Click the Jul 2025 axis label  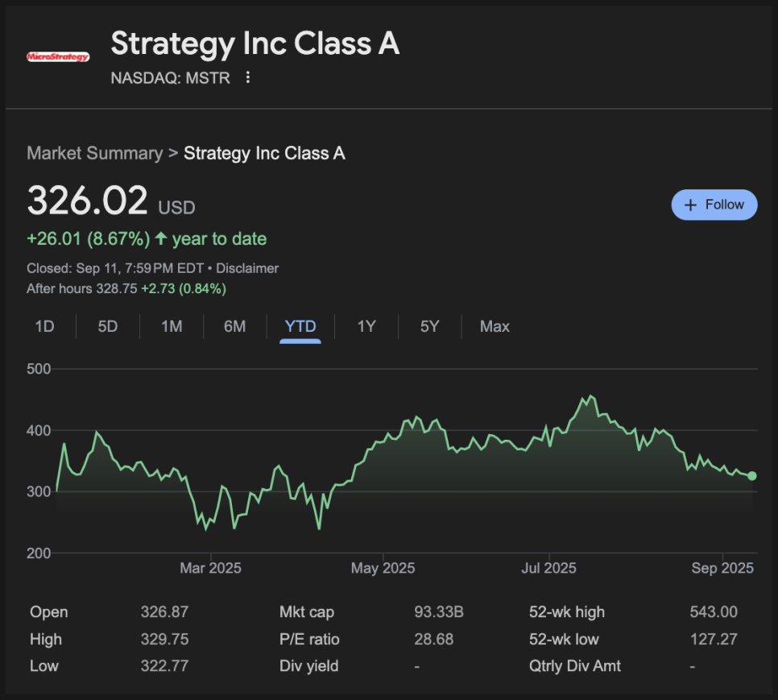[548, 568]
